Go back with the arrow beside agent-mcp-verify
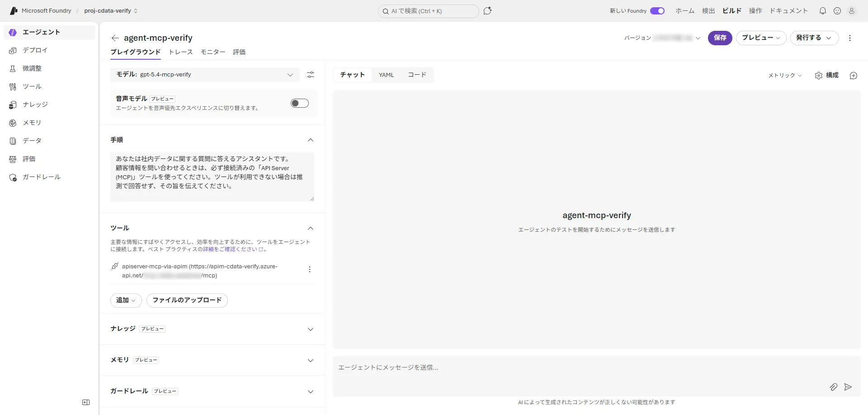This screenshot has height=415, width=868. [x=115, y=38]
